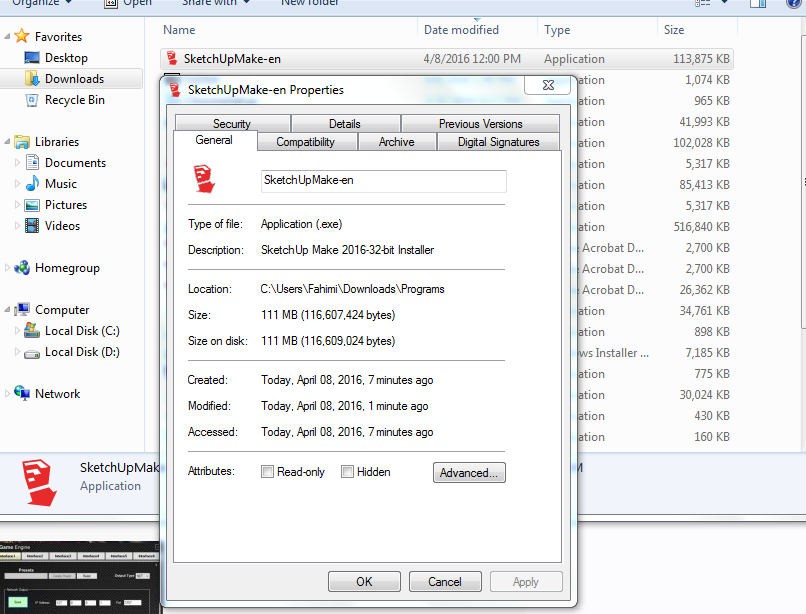
Task: Switch to the Archive tab
Action: click(x=397, y=141)
